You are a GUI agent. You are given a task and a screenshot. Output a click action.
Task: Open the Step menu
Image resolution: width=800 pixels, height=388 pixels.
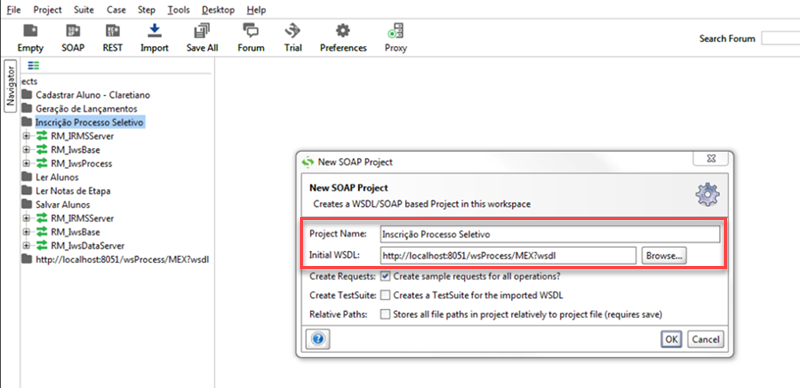(146, 10)
